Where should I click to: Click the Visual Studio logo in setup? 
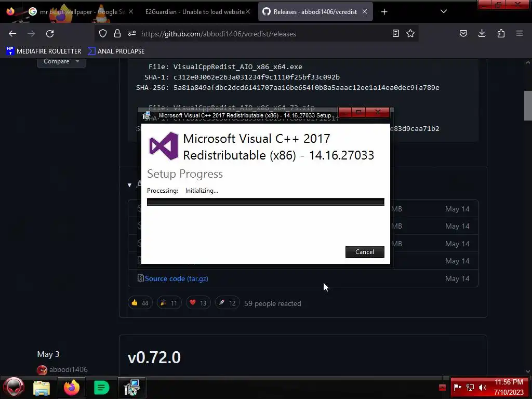click(x=164, y=146)
